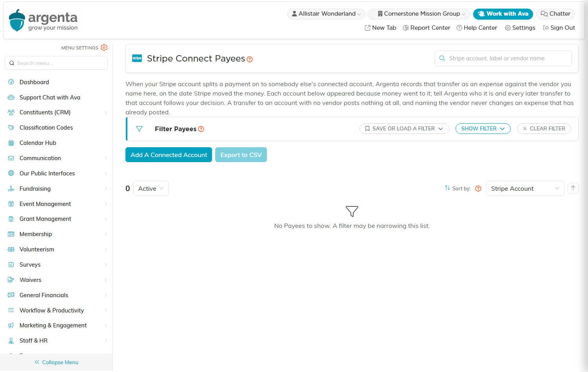This screenshot has width=588, height=372.
Task: Expand the Communication menu chevron
Action: click(x=106, y=158)
